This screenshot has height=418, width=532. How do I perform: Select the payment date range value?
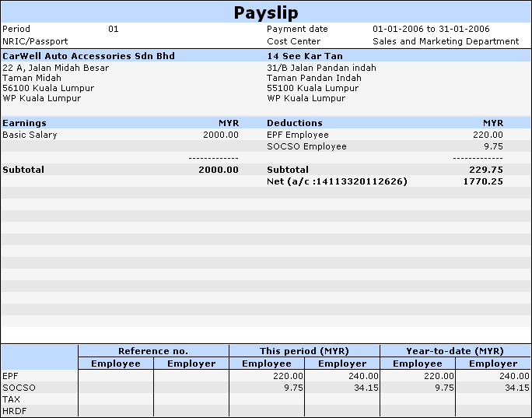(x=431, y=29)
